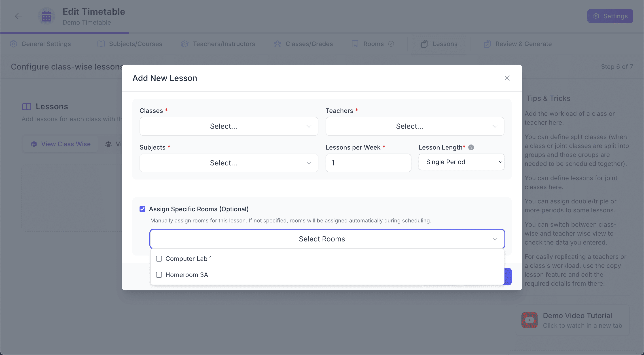Open the Teachers/Instructors tab
The image size is (644, 355).
(x=218, y=44)
